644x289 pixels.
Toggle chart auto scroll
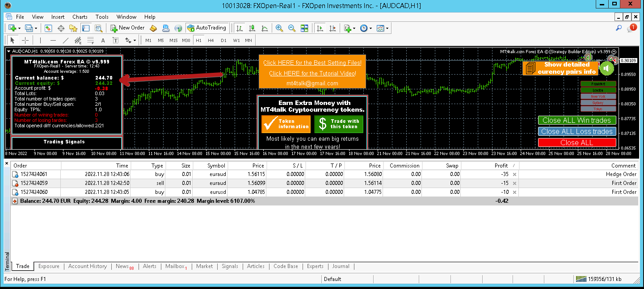(x=320, y=28)
